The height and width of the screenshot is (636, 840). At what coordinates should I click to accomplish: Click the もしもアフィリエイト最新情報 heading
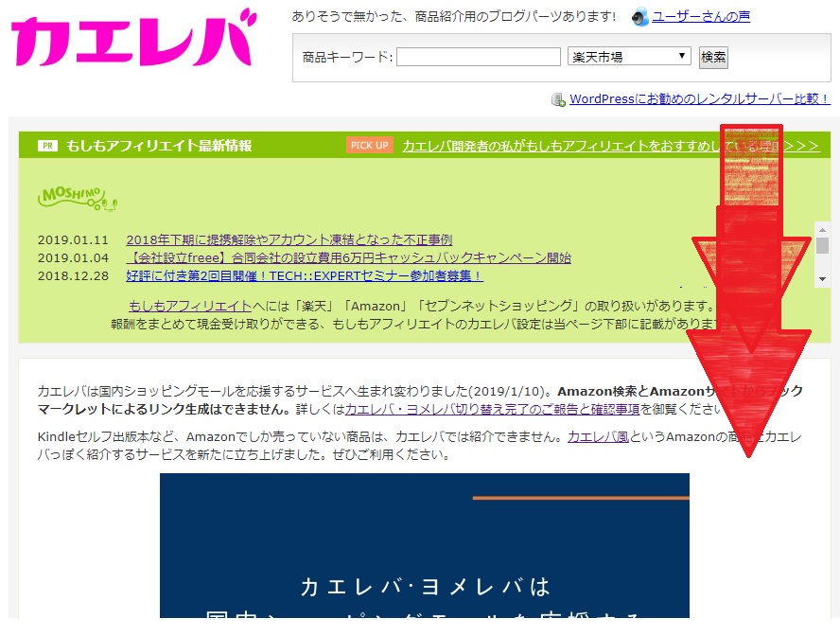[159, 146]
